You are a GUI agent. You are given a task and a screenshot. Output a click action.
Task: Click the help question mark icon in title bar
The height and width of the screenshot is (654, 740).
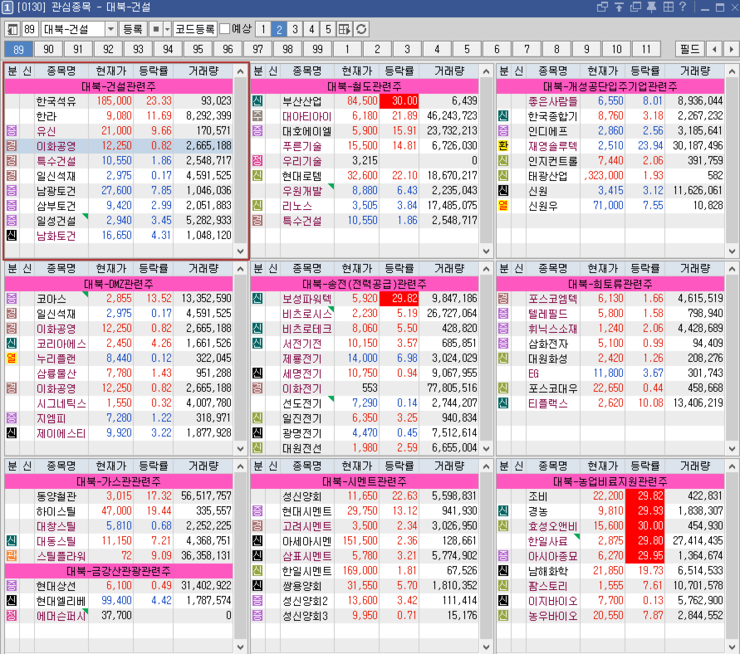point(682,7)
